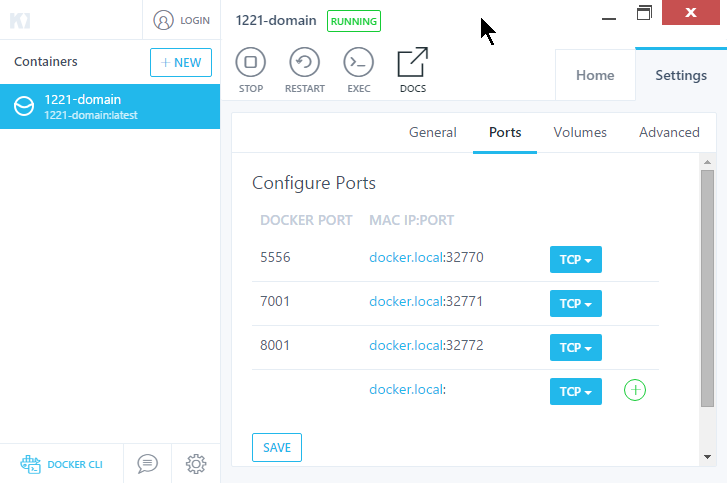The image size is (727, 483).
Task: Click the RUNNING status badge
Action: 354,21
